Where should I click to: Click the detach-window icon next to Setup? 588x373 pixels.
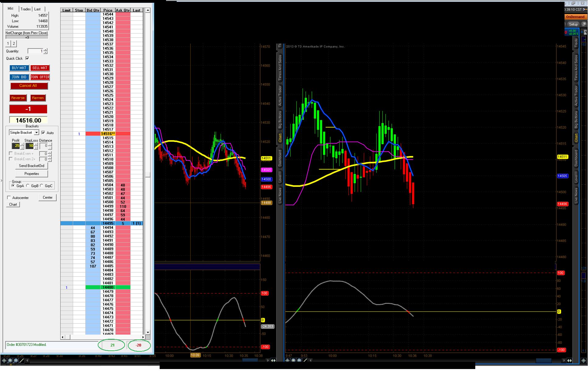pyautogui.click(x=584, y=24)
